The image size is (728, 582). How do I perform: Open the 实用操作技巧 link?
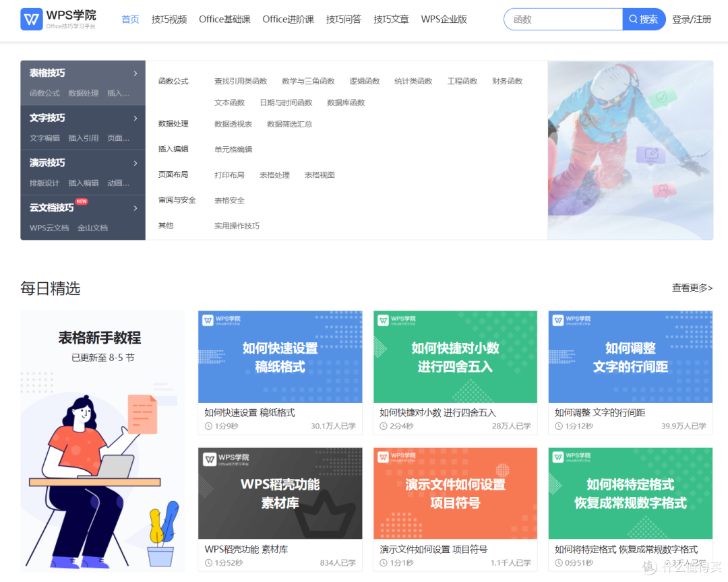pyautogui.click(x=237, y=226)
